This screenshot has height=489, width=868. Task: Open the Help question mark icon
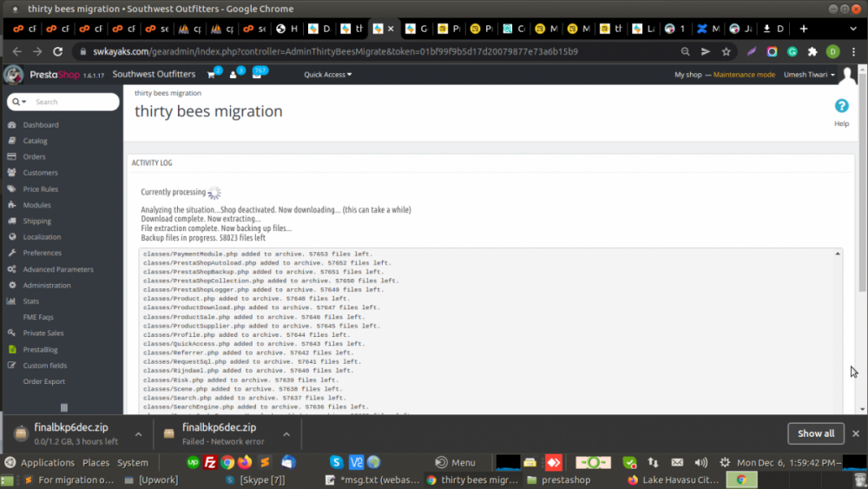(841, 107)
